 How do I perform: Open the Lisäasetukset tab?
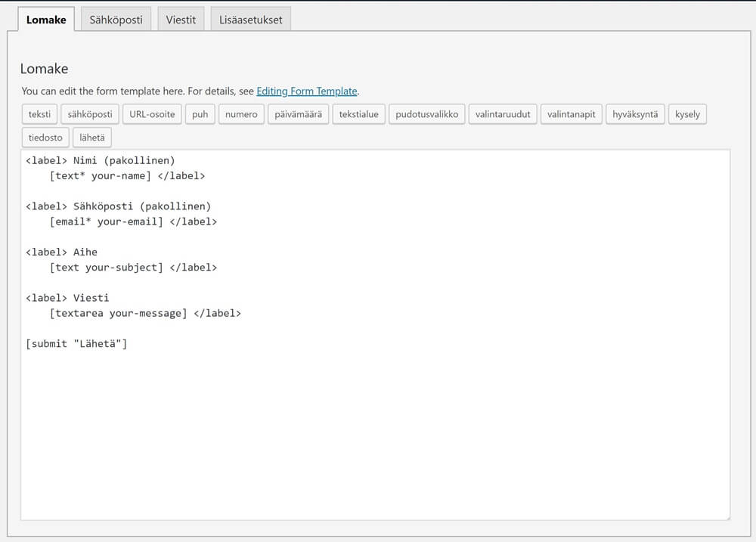(x=250, y=20)
